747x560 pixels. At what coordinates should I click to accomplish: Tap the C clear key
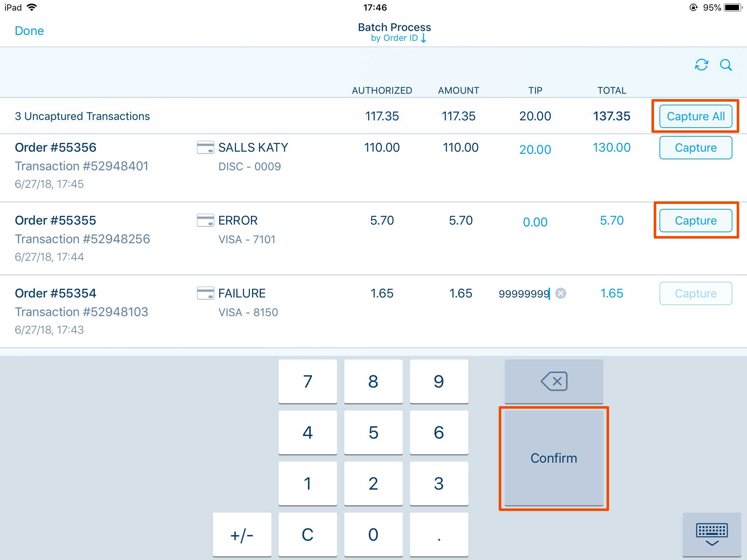point(307,534)
